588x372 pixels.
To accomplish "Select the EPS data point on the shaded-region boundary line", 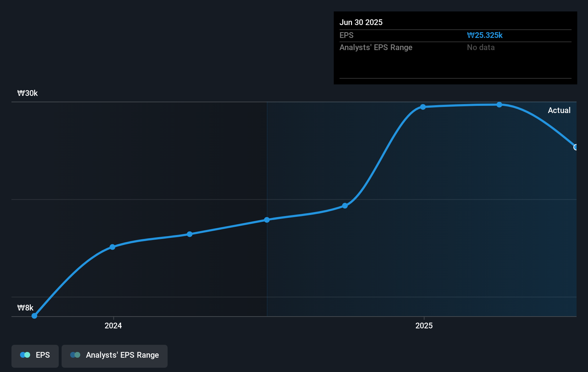I will (267, 220).
